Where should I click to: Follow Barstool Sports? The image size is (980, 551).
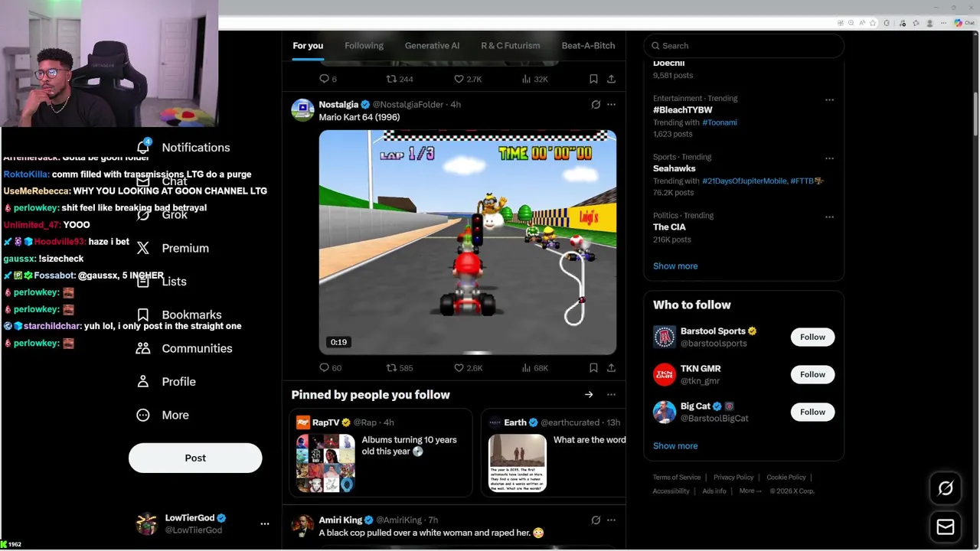(x=812, y=337)
